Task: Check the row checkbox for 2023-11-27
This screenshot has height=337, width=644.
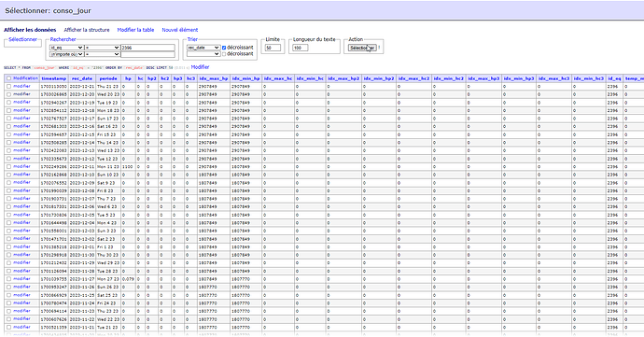Action: pos(8,279)
